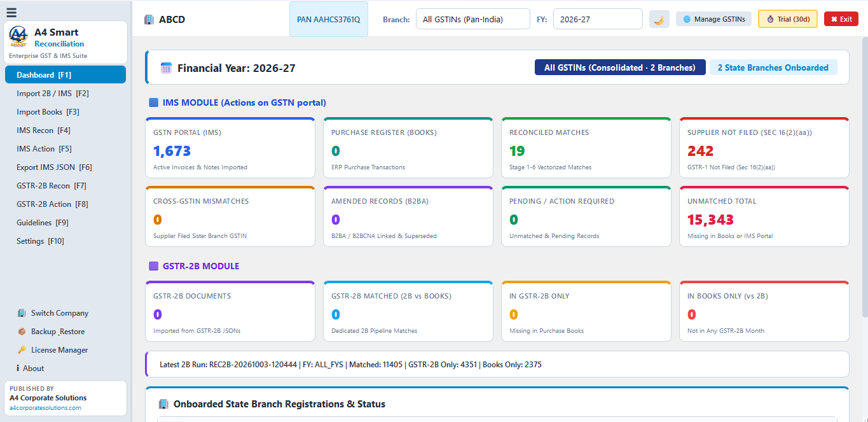Toggle dark mode with the moon icon
The height and width of the screenshot is (422, 868).
point(659,19)
